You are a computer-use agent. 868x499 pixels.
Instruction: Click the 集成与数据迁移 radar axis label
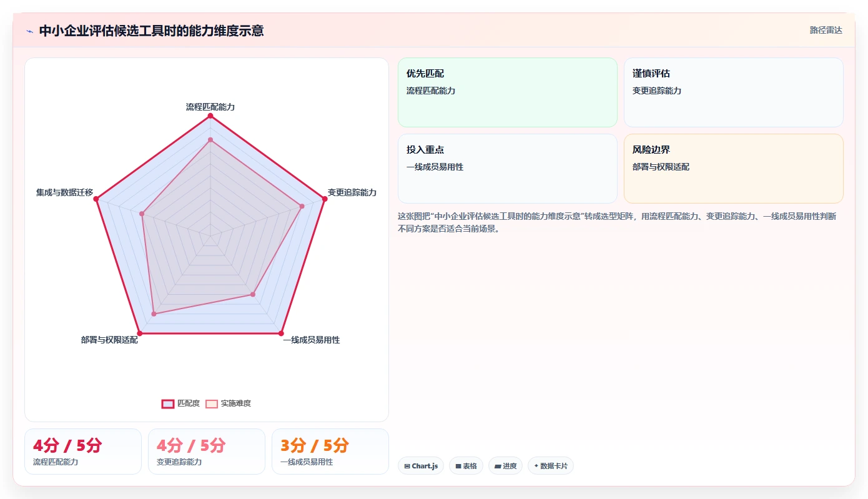[x=64, y=192]
